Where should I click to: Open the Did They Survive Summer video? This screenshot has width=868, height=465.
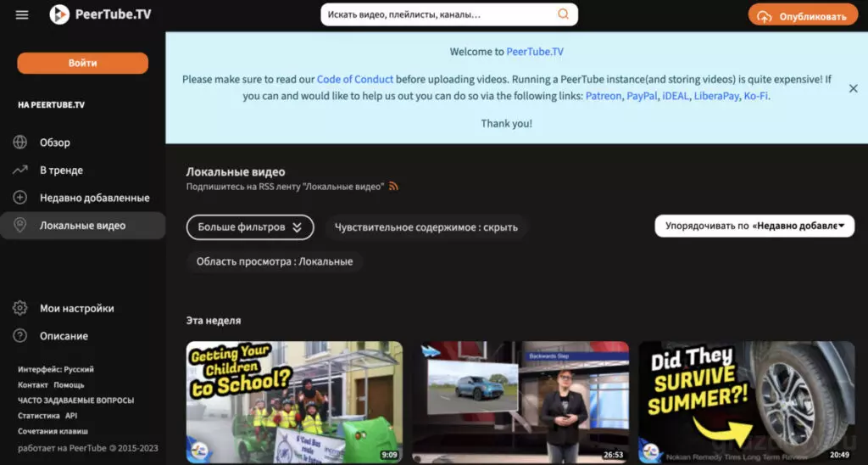click(747, 402)
